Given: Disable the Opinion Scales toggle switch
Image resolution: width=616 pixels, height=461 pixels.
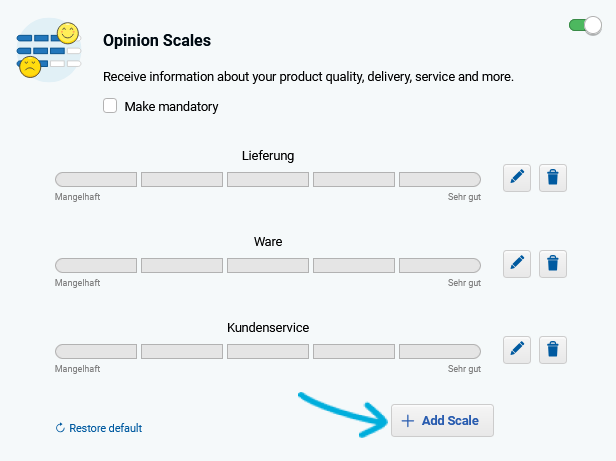Looking at the screenshot, I should tap(585, 26).
